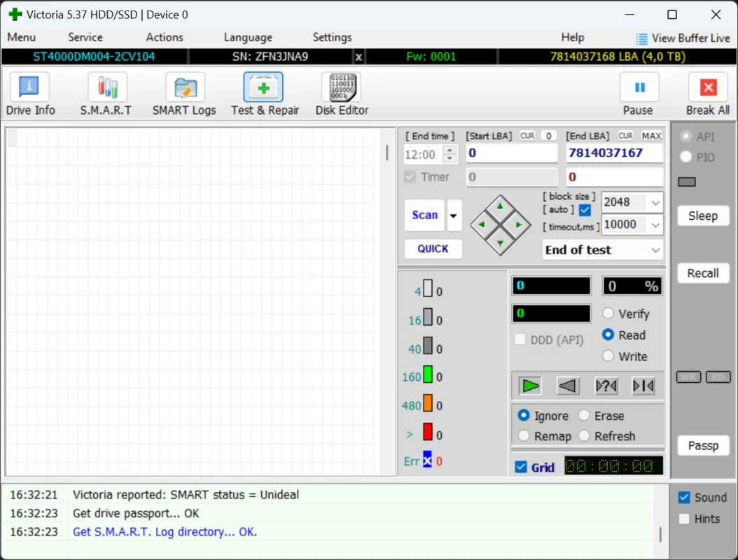
Task: Select the Verify radio button
Action: pyautogui.click(x=608, y=314)
